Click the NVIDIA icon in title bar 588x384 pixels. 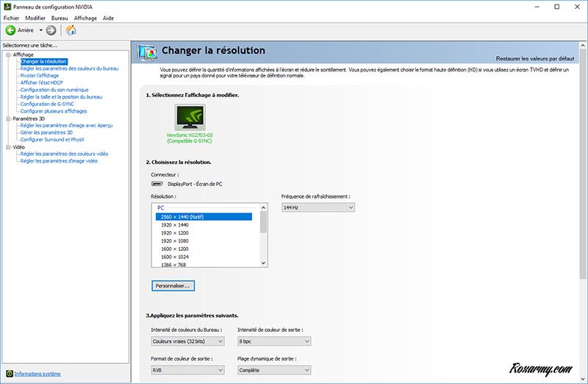7,7
